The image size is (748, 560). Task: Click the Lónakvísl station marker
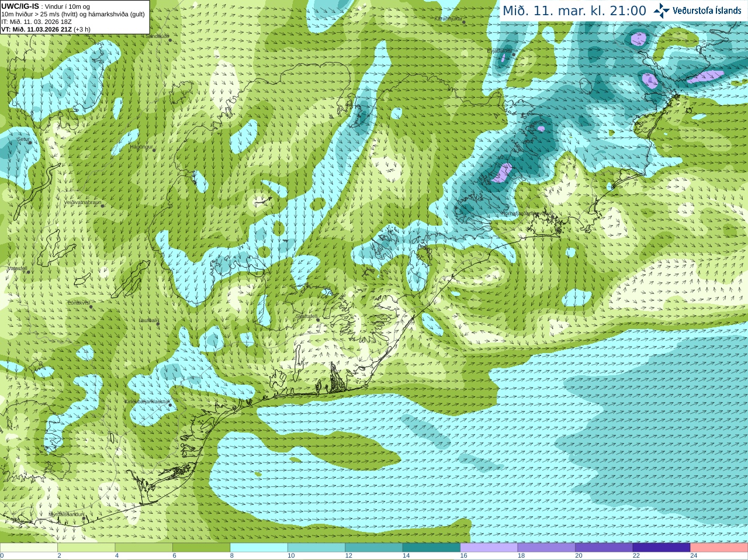[91, 306]
